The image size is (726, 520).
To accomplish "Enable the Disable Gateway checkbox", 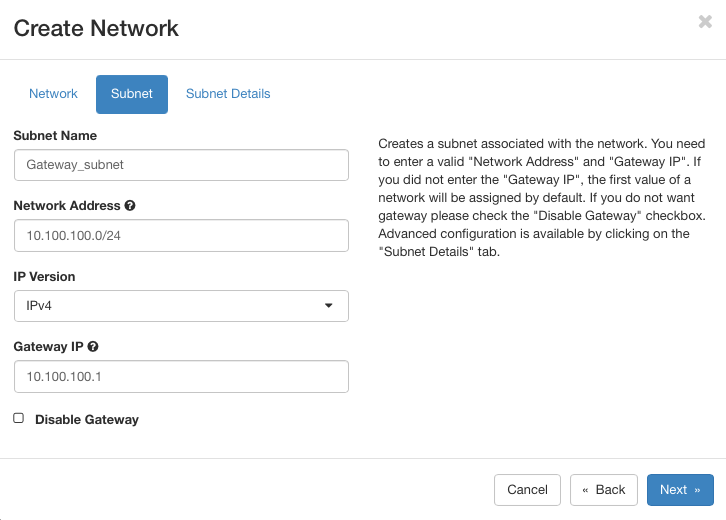I will 19,419.
